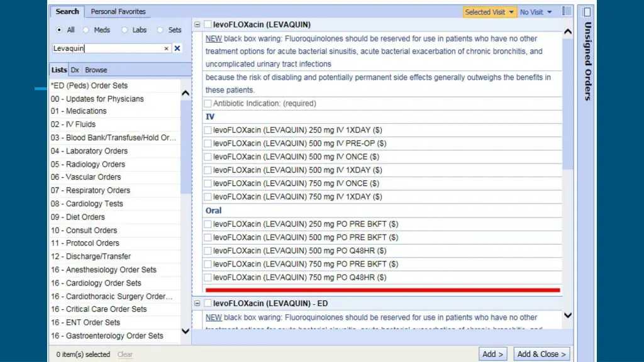
Task: Check LEVAQUIN 500 mg PO Q48HR
Action: tap(208, 251)
